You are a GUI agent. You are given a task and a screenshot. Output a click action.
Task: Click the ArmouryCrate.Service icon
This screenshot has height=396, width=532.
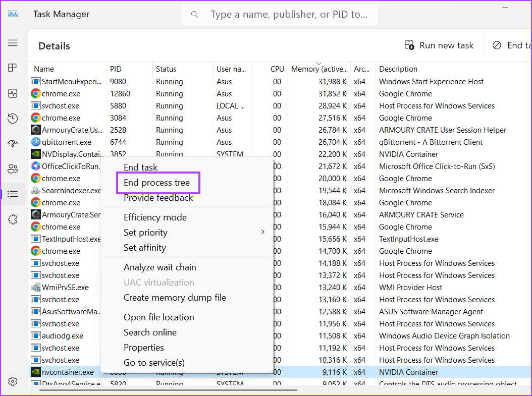pyautogui.click(x=36, y=214)
